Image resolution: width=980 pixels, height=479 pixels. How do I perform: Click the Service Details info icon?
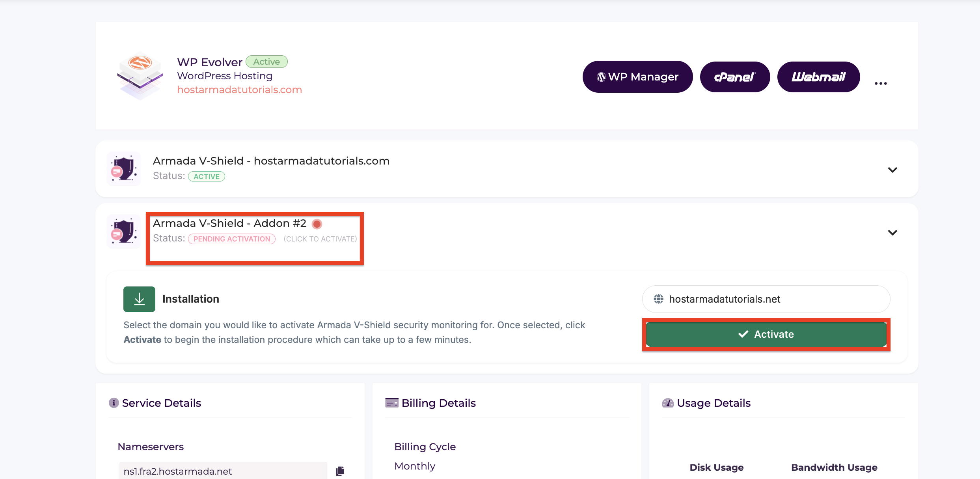[114, 403]
